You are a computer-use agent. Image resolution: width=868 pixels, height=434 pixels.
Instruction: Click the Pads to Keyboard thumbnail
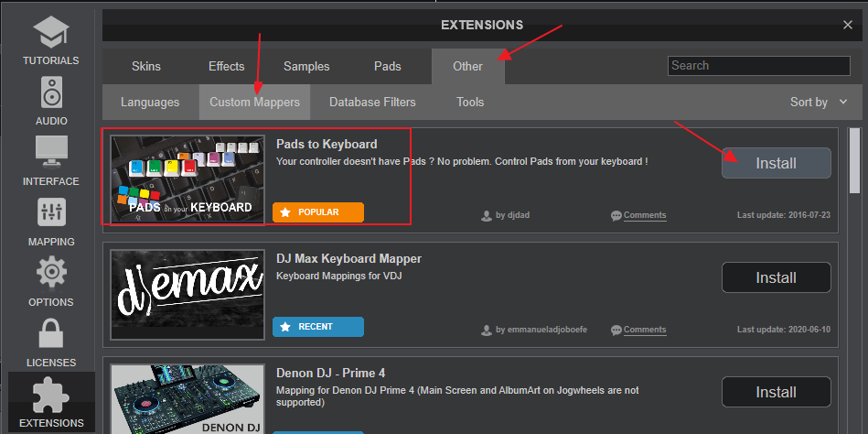pos(188,179)
